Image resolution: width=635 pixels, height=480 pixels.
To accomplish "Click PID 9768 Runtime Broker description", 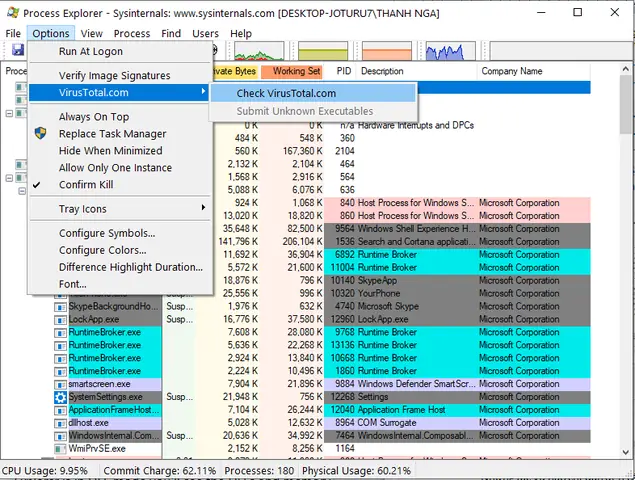I will (387, 332).
